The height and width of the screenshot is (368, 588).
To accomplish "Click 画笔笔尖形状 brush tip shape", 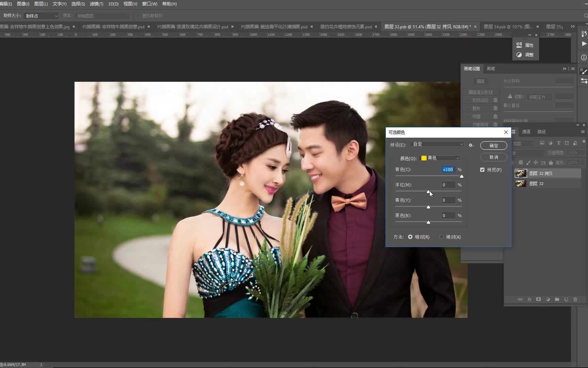I will click(480, 92).
